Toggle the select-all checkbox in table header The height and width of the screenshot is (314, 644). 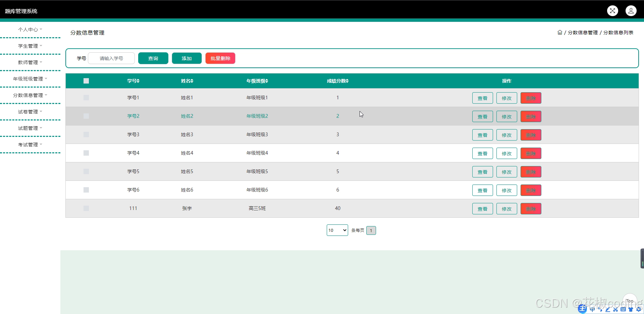[x=86, y=81]
